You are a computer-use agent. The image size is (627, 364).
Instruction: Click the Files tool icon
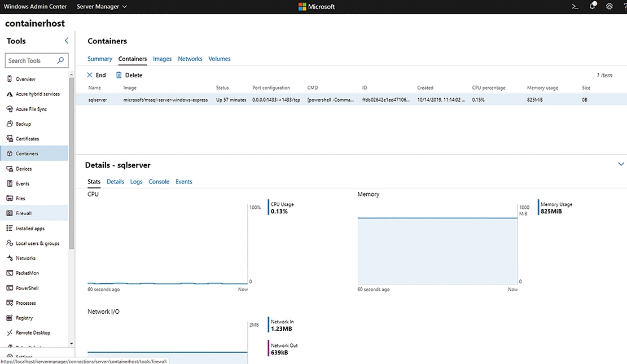[x=10, y=199]
